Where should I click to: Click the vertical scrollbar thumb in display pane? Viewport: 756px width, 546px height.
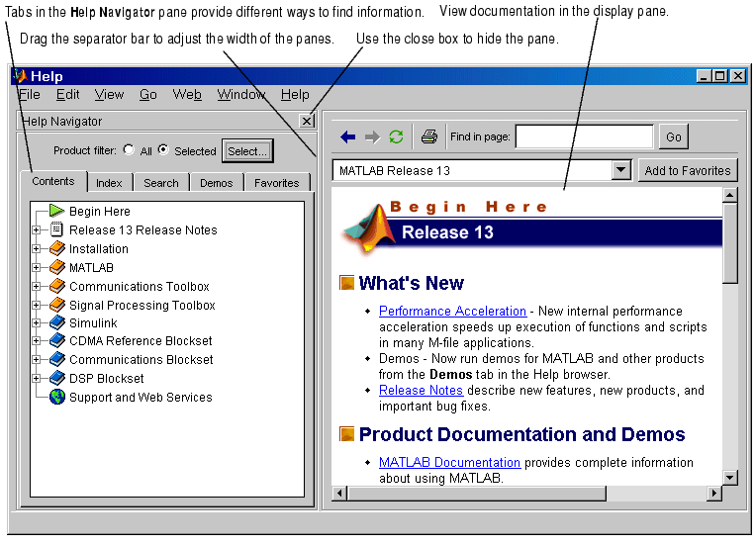[x=730, y=243]
